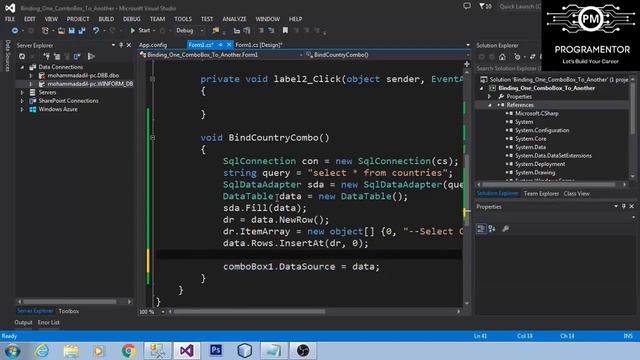Click the Navigate Backward toolbar icon
The image size is (640, 360).
point(14,31)
